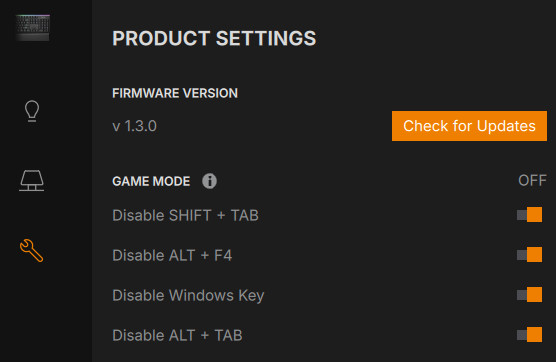Click the orange wrench settings icon
556x362 pixels.
[32, 251]
